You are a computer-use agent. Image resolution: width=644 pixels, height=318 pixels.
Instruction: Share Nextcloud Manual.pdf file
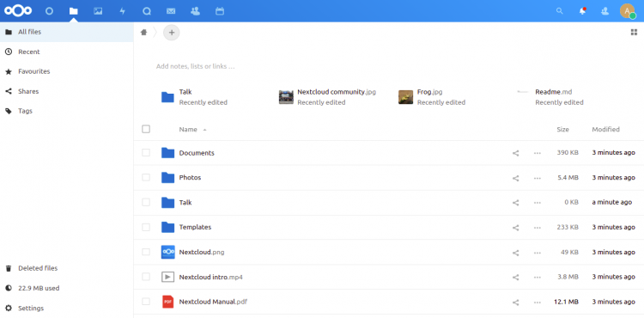click(515, 302)
